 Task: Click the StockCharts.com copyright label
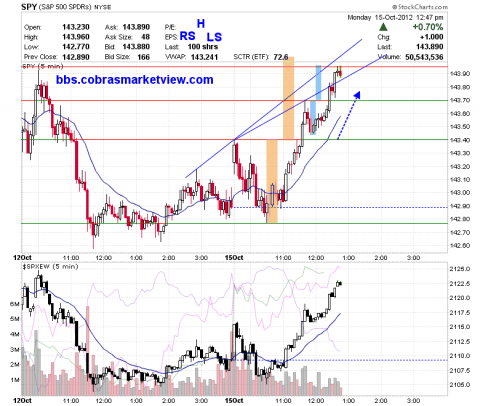[x=419, y=7]
